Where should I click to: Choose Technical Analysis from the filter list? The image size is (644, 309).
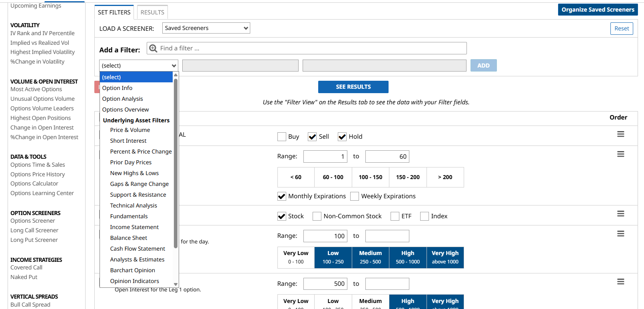pos(134,205)
